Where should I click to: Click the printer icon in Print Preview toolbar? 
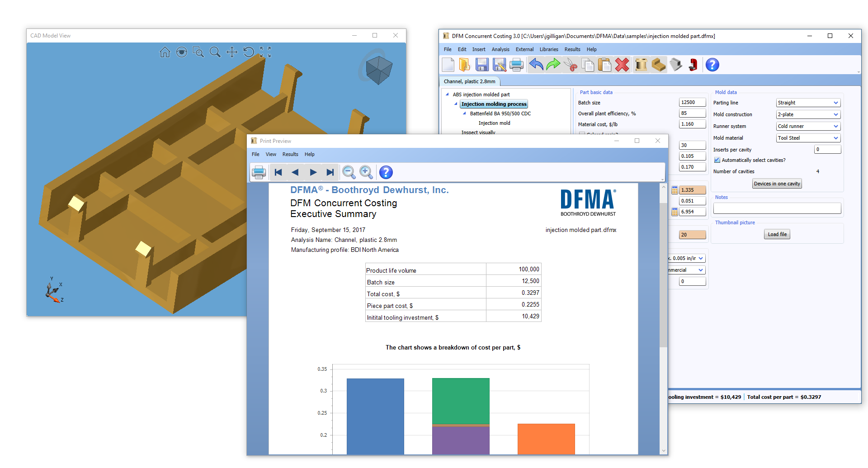tap(259, 172)
